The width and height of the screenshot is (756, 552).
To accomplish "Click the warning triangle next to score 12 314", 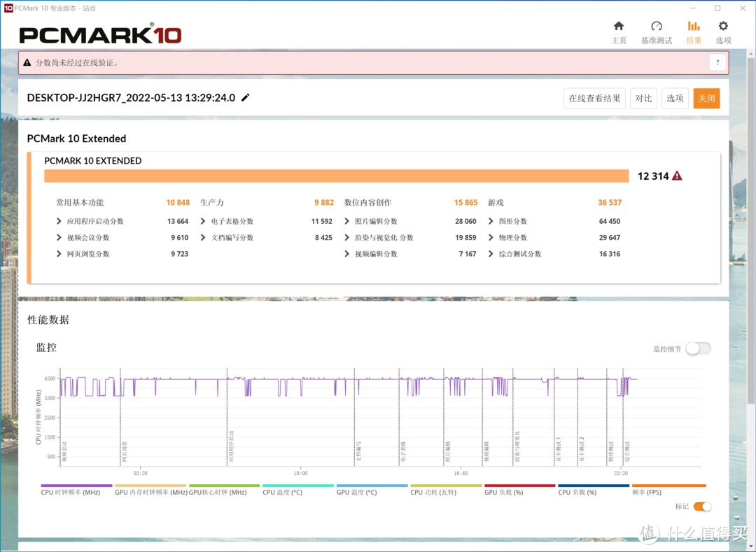I will tap(676, 176).
